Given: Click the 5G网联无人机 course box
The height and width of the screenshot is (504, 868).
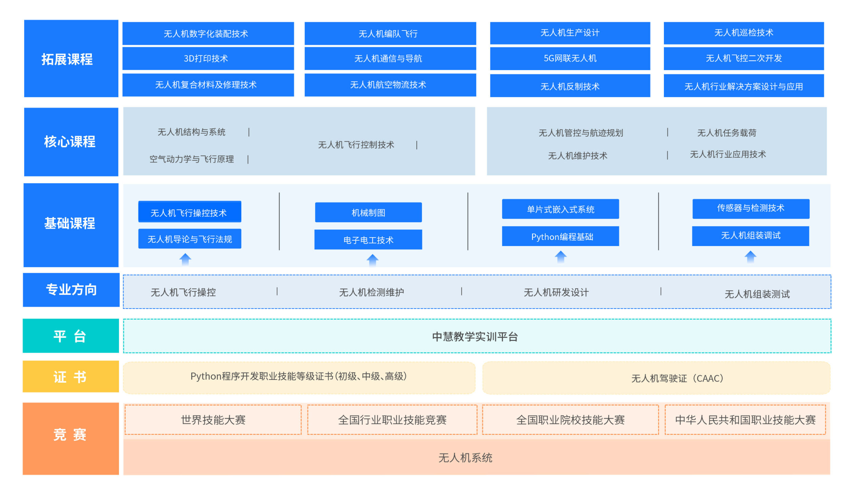Looking at the screenshot, I should (570, 59).
